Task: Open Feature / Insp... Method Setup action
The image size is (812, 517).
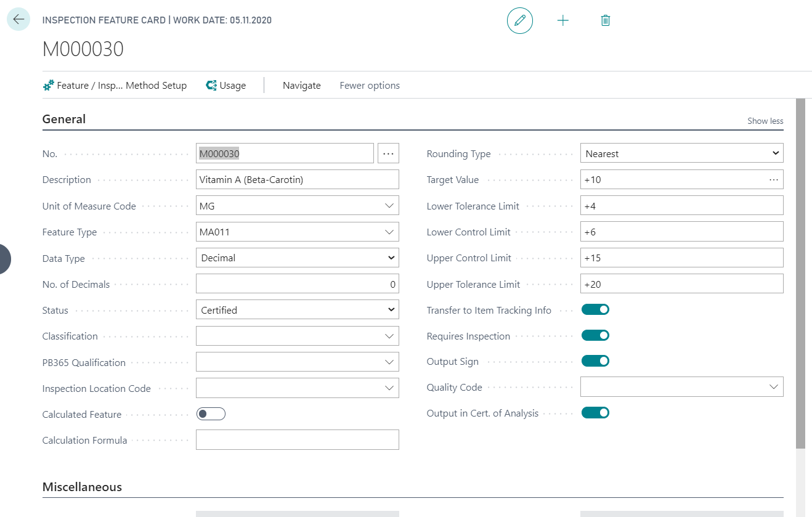Action: click(x=115, y=86)
